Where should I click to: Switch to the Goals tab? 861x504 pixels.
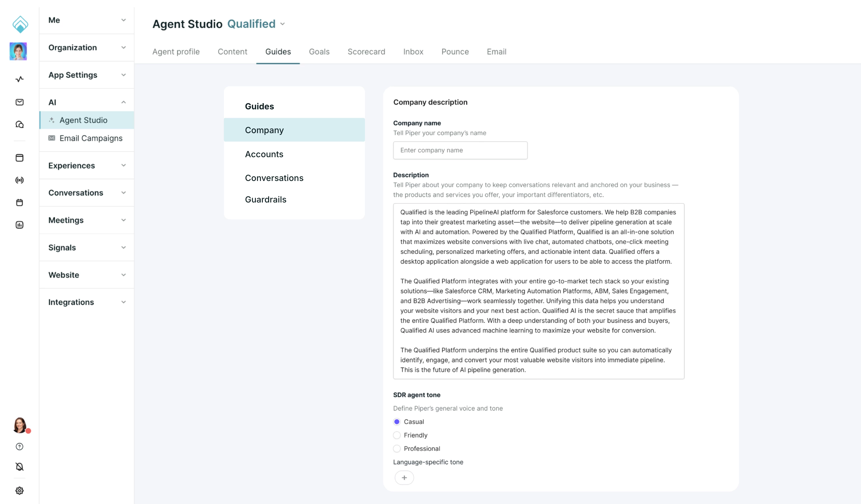coord(319,51)
